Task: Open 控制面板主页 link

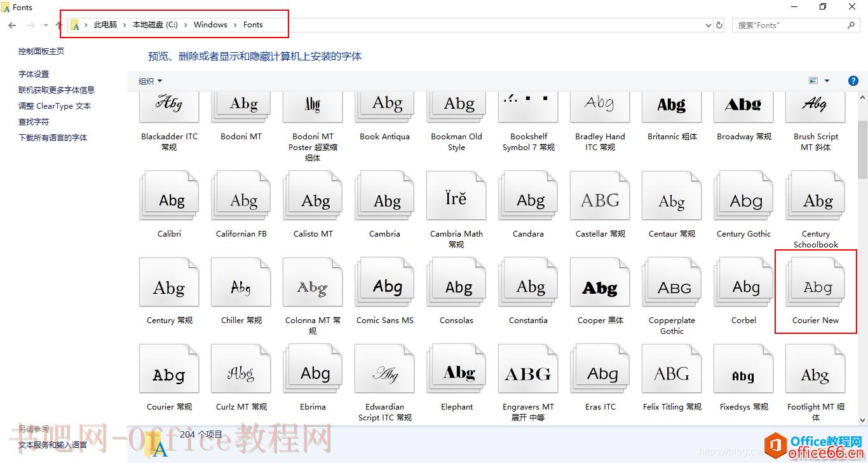Action: [x=41, y=52]
